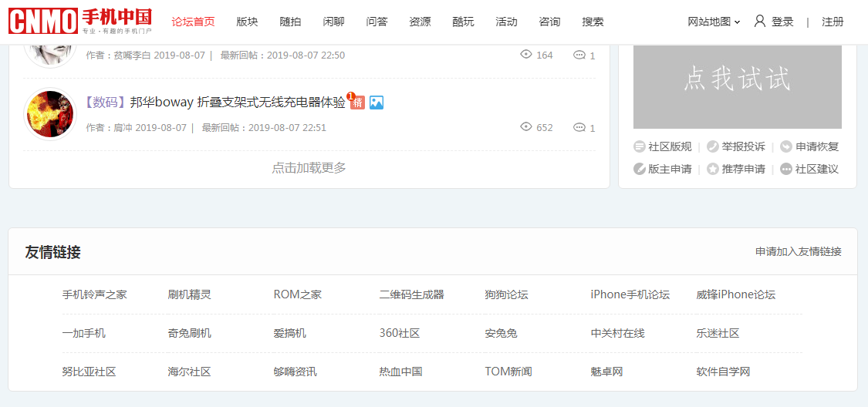Image resolution: width=868 pixels, height=407 pixels.
Task: Open the 酷玩 menu item
Action: pos(463,22)
